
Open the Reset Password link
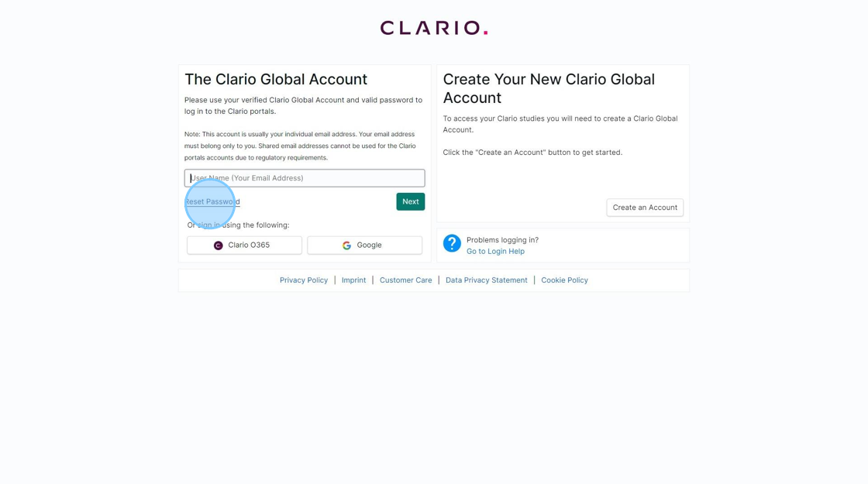coord(212,202)
